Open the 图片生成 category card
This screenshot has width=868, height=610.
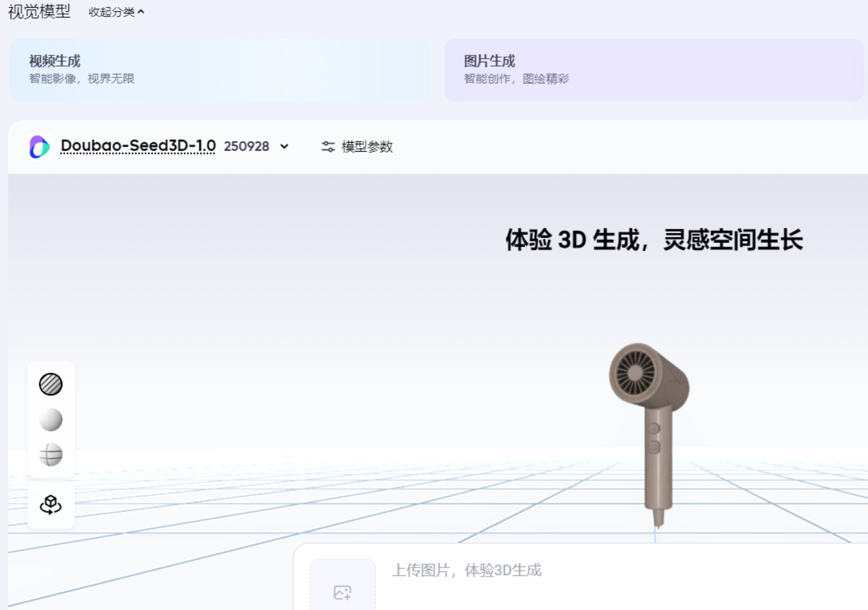coord(654,70)
